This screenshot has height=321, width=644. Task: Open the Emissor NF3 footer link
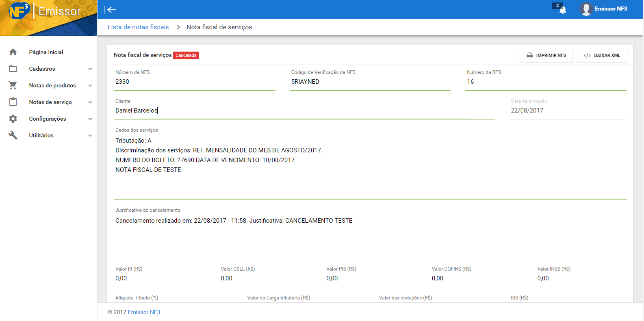pos(144,312)
